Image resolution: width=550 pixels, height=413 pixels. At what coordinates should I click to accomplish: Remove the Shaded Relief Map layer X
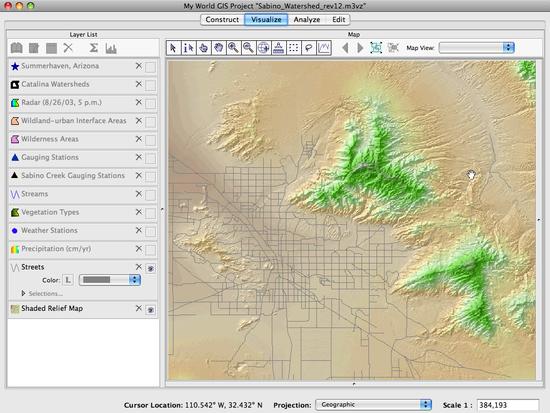(x=139, y=308)
